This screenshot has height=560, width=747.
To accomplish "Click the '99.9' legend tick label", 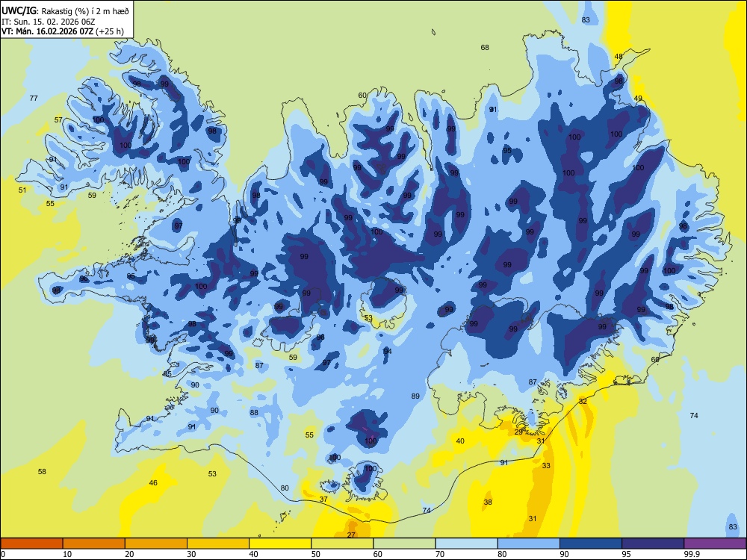I will point(691,554).
